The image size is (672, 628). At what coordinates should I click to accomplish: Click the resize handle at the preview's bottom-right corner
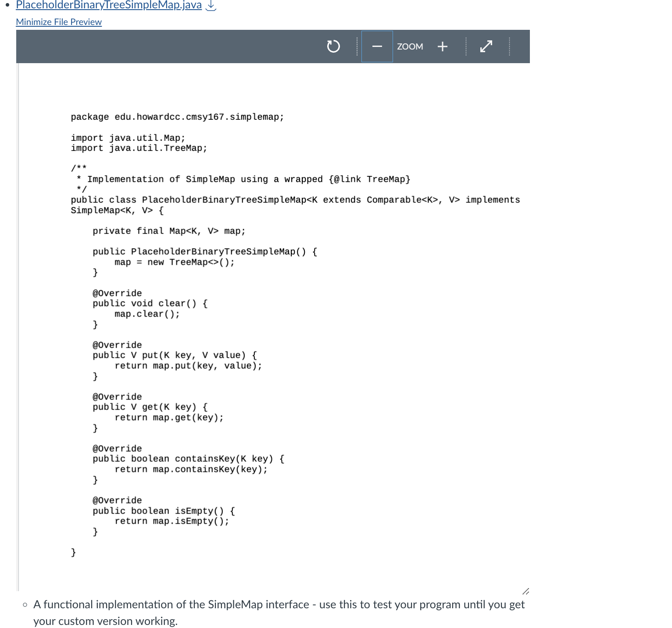point(525,591)
